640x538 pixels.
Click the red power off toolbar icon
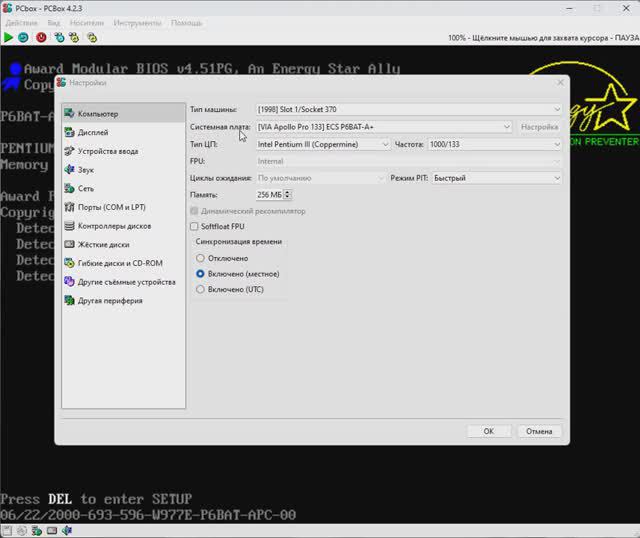point(41,38)
